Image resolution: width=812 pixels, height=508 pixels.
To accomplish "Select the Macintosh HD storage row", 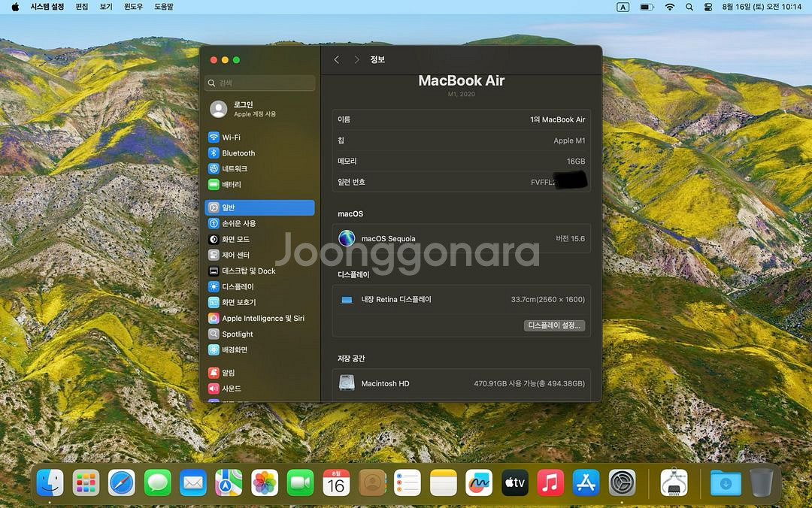I will (461, 383).
